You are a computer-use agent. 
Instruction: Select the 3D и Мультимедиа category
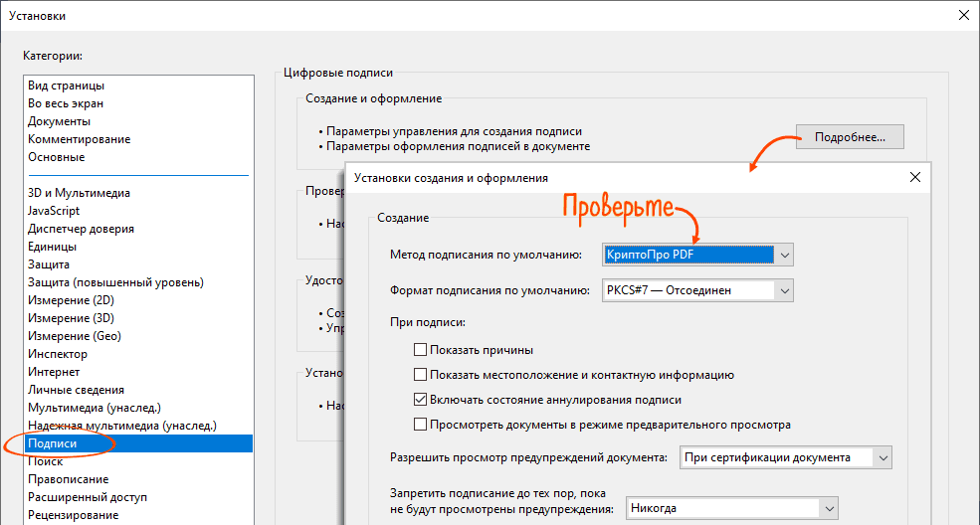pos(79,193)
